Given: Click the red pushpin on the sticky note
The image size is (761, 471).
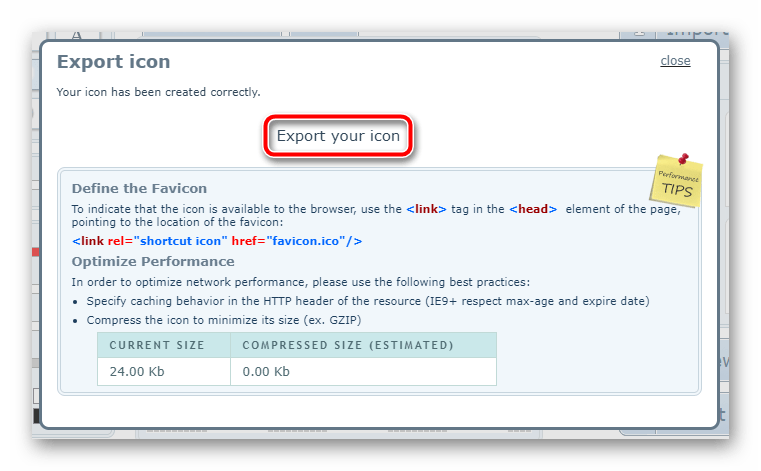Looking at the screenshot, I should point(684,158).
